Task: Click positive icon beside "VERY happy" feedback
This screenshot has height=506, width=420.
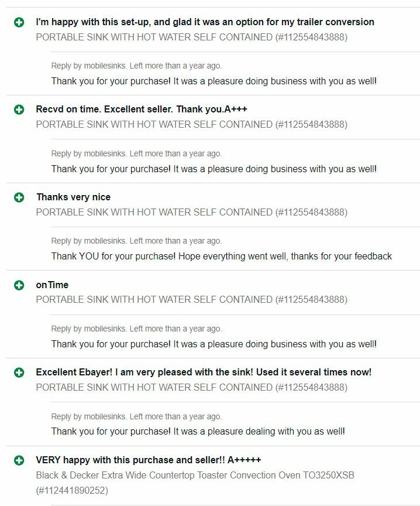Action: pyautogui.click(x=19, y=460)
